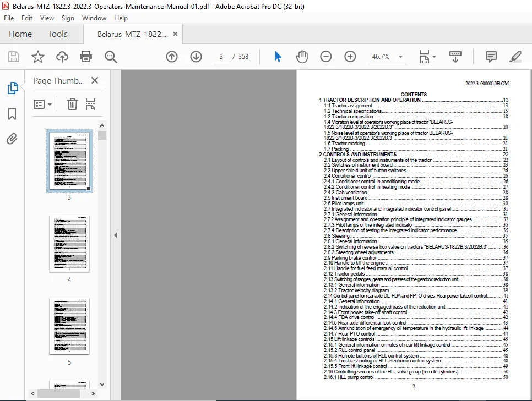Click the print pages icon in the Thumbnails panel
This screenshot has width=532, height=401.
pos(90,104)
